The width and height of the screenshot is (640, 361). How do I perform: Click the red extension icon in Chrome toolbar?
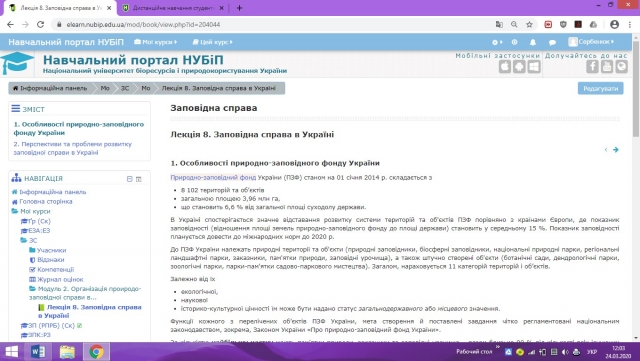pos(548,25)
